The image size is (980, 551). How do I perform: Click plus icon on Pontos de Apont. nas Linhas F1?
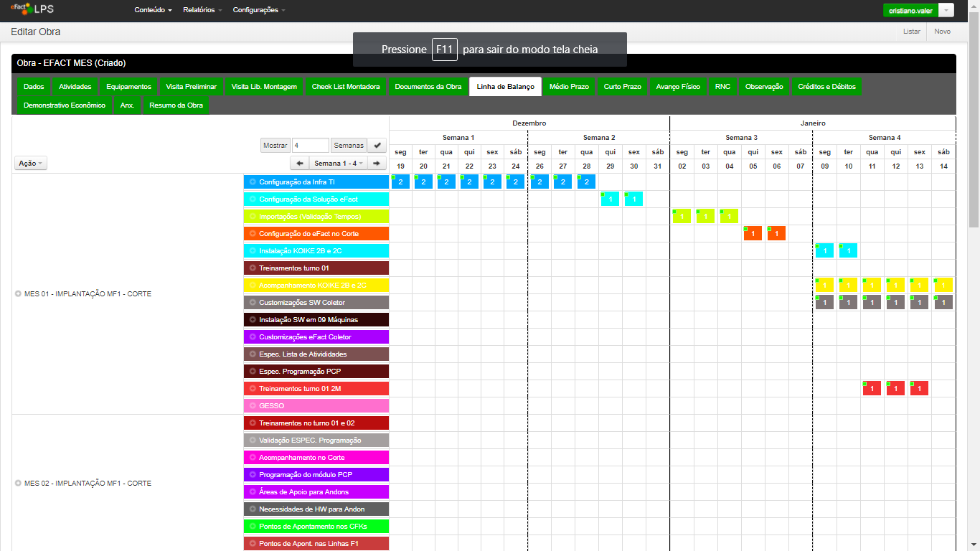coord(253,544)
